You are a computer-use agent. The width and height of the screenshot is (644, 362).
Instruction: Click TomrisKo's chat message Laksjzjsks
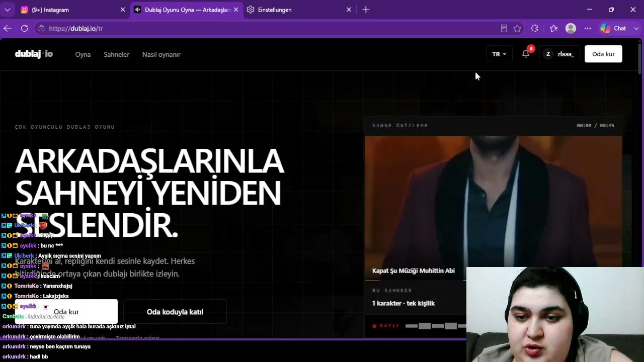coord(56,296)
